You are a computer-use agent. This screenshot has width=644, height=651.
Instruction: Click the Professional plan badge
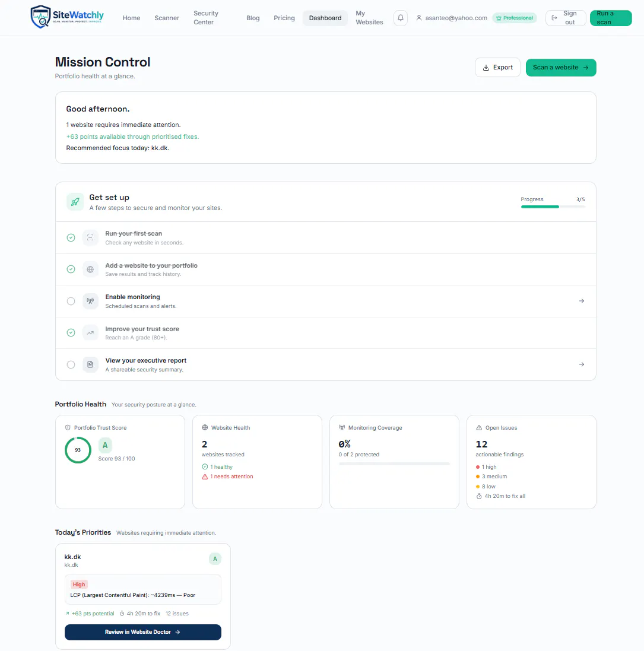click(515, 18)
